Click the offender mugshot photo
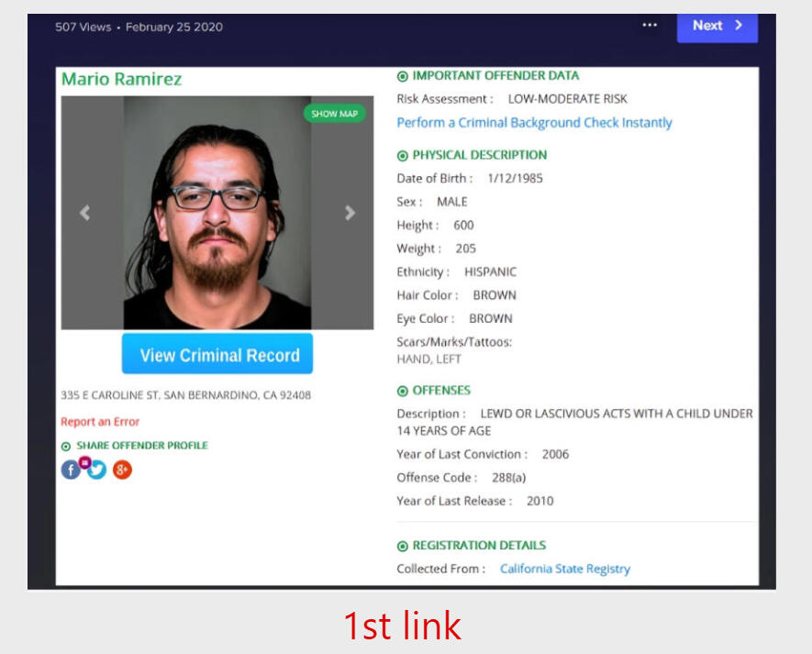 tap(217, 212)
